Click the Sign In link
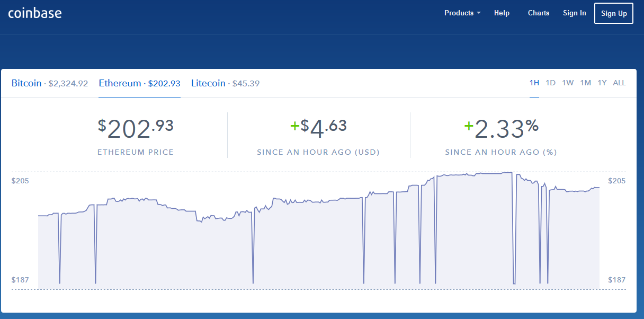This screenshot has width=644, height=319. click(574, 13)
